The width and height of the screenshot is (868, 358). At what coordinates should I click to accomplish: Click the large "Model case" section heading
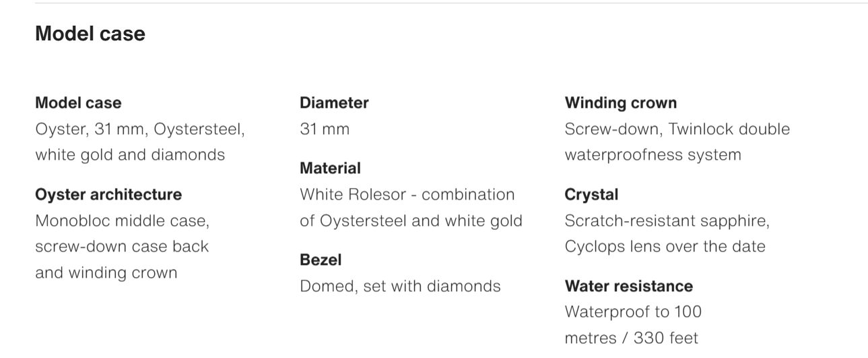point(90,34)
